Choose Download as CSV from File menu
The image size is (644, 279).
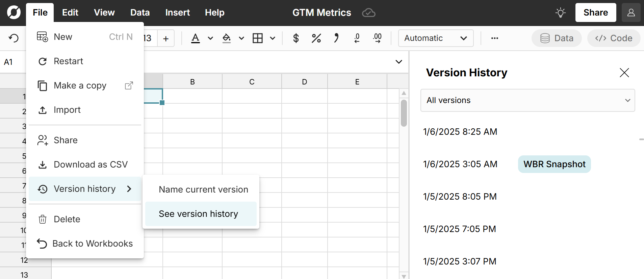point(91,164)
